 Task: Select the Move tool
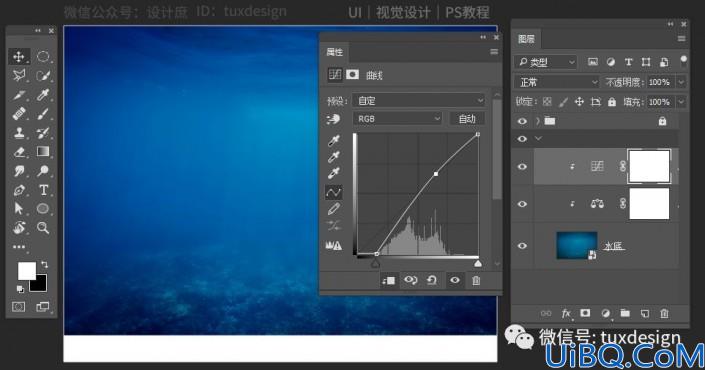pyautogui.click(x=19, y=56)
